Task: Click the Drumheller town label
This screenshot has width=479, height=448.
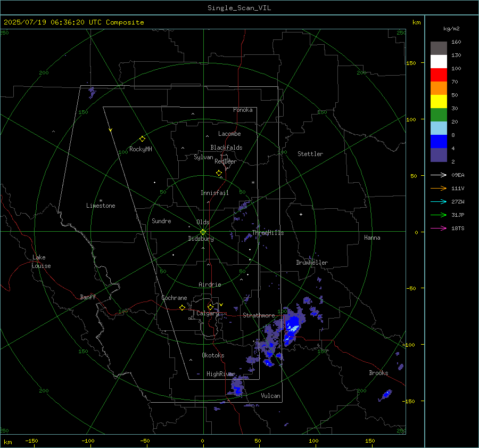Action: 312,263
